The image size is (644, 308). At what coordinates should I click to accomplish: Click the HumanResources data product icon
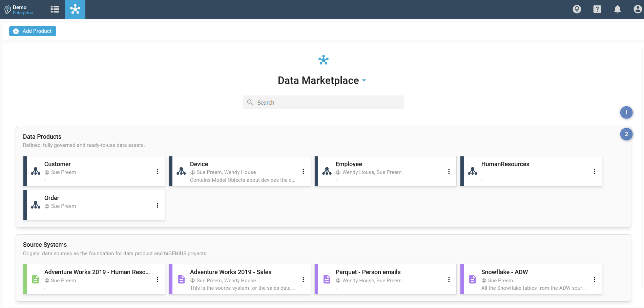point(472,171)
